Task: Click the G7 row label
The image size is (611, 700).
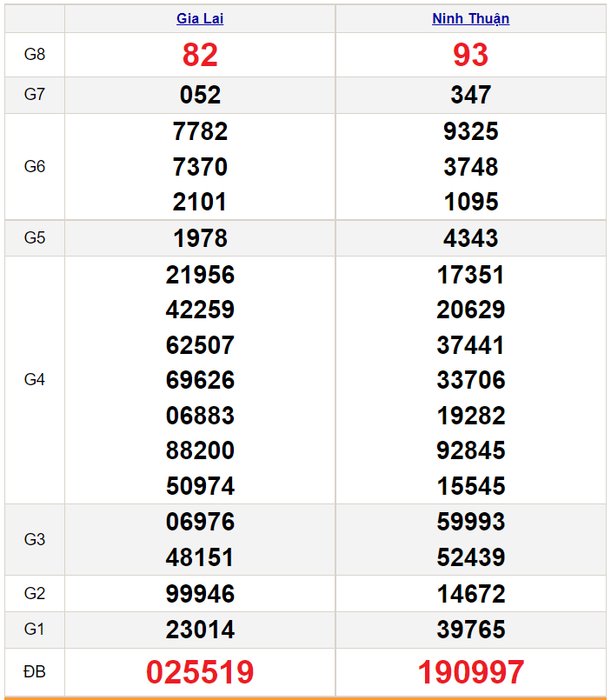Action: pyautogui.click(x=35, y=95)
